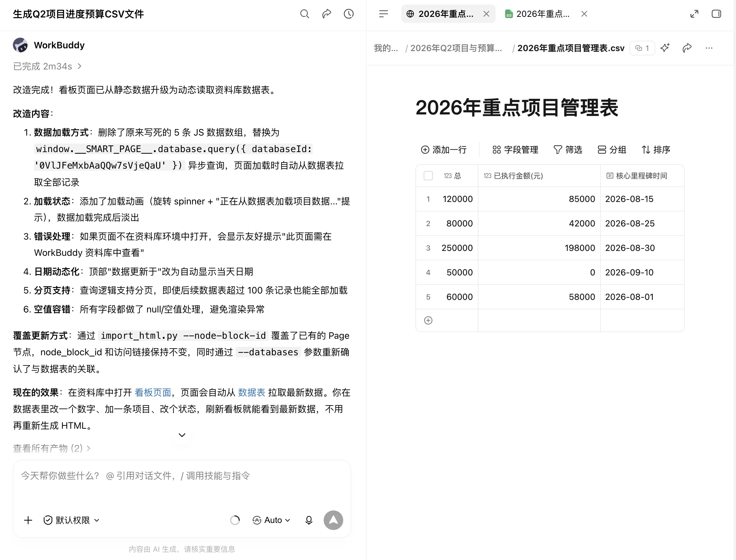Toggle the side panel layout icon
Viewport: 736px width, 560px height.
tap(716, 14)
